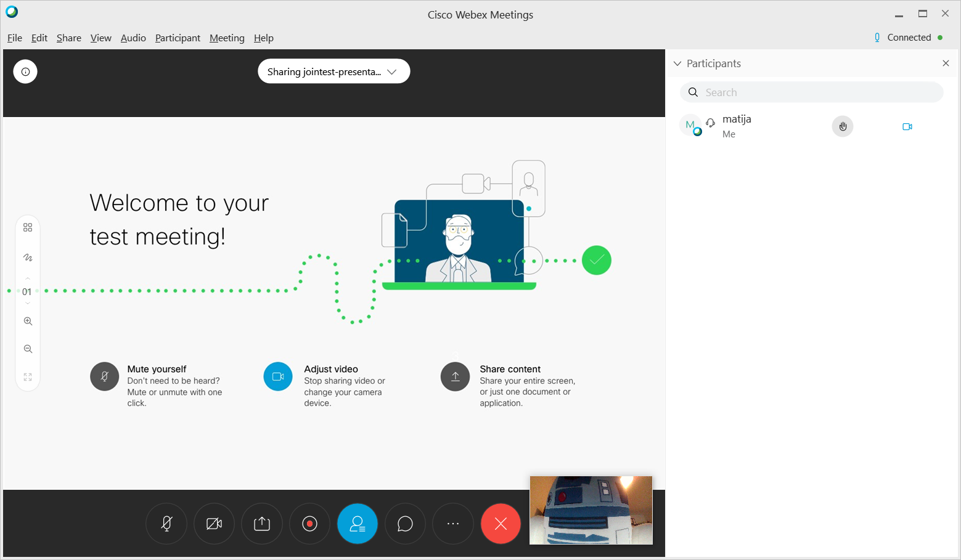Screen dimensions: 961x560
Task: Toggle camera video in bottom control bar
Action: pos(214,524)
